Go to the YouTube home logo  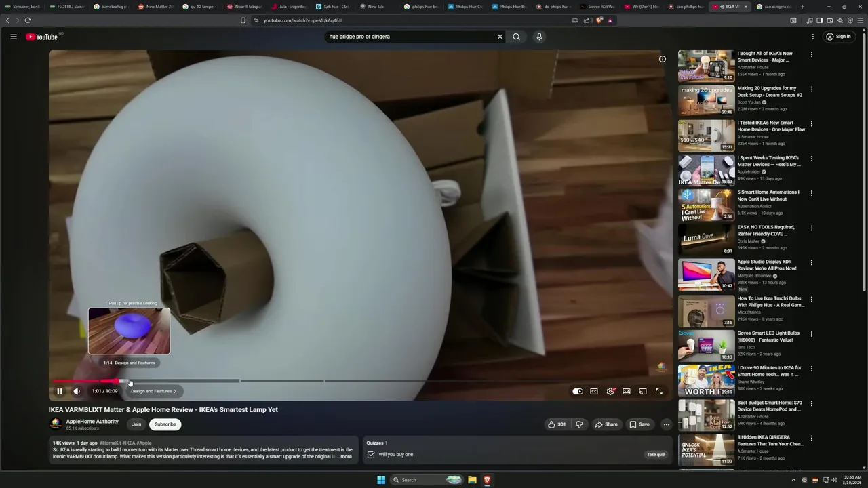coord(42,37)
